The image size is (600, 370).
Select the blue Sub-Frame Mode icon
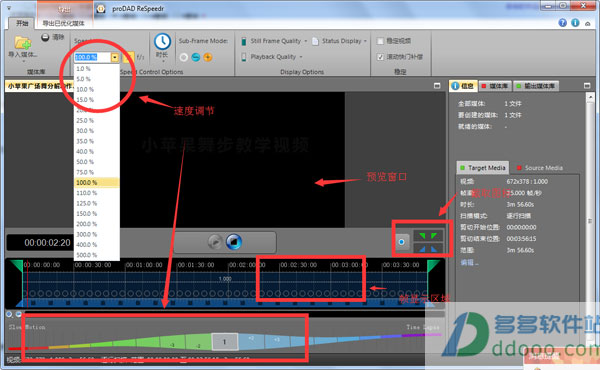[x=196, y=57]
